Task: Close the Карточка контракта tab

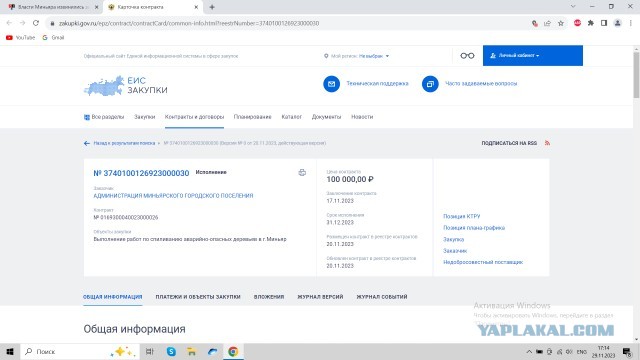Action: pyautogui.click(x=196, y=7)
